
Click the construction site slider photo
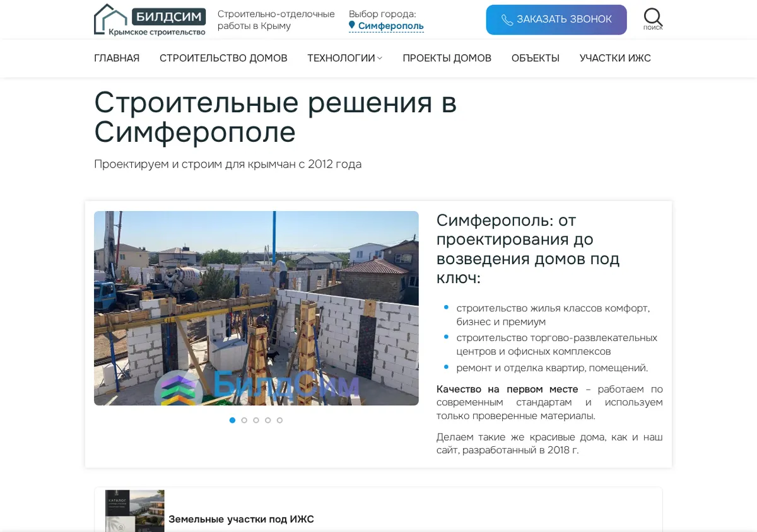pos(256,308)
